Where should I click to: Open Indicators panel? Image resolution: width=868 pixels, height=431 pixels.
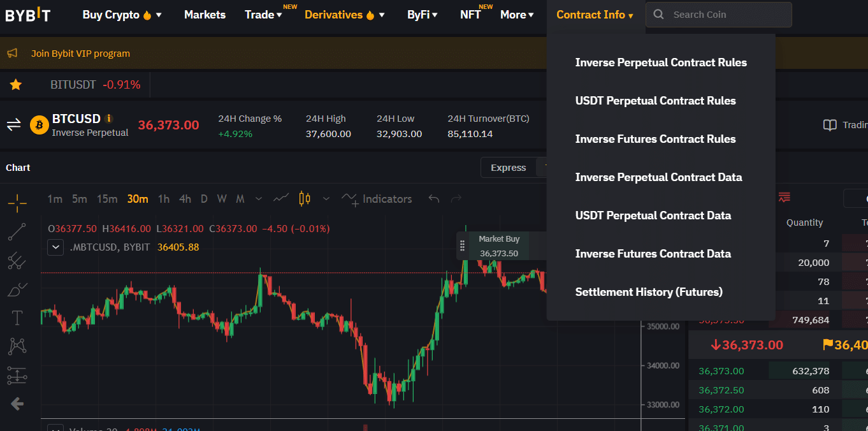pos(377,199)
